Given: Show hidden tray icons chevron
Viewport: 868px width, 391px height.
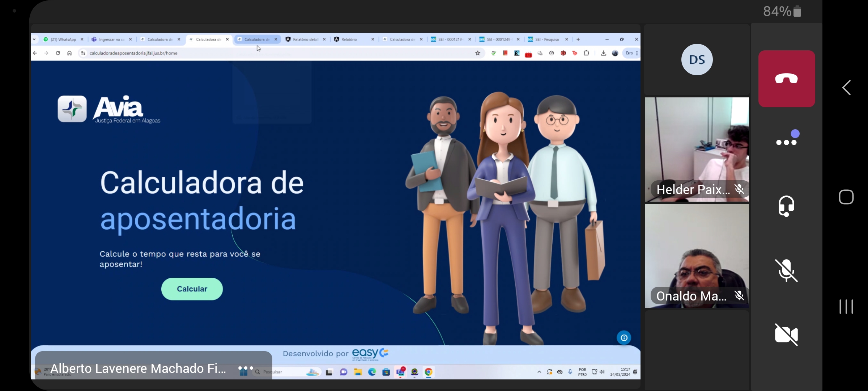Looking at the screenshot, I should click(x=539, y=372).
